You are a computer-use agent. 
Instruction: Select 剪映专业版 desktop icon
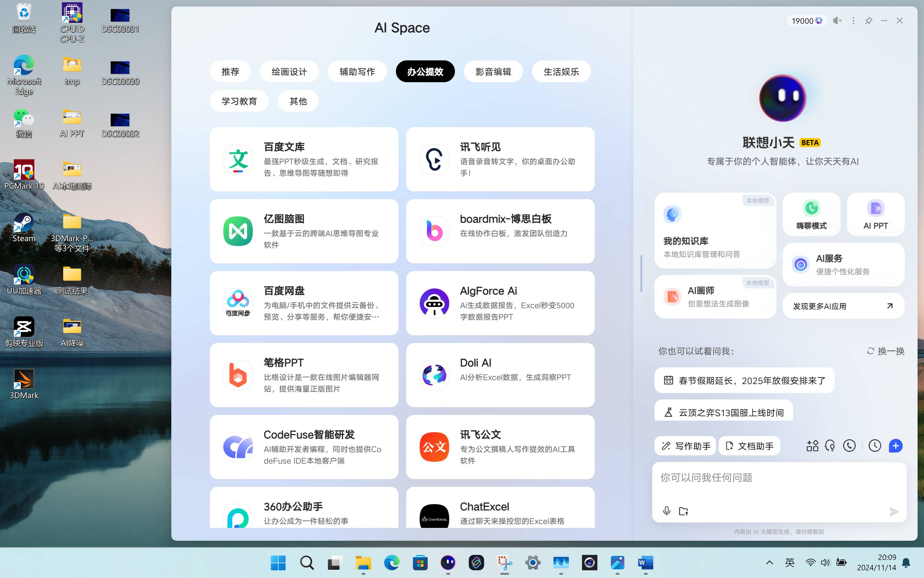(24, 332)
